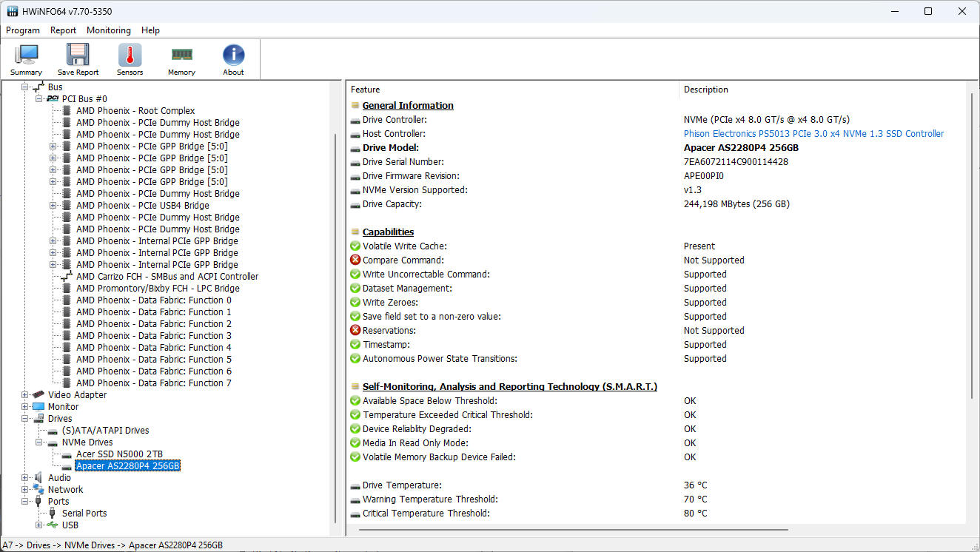Select Apacer AS2280P4 256GB drive
Screen dimensions: 980x552
[x=128, y=466]
